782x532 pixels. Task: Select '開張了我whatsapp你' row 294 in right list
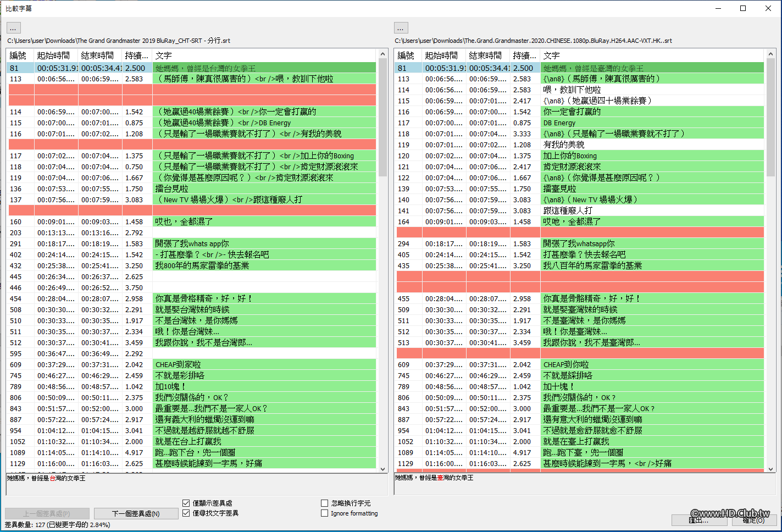click(x=579, y=244)
